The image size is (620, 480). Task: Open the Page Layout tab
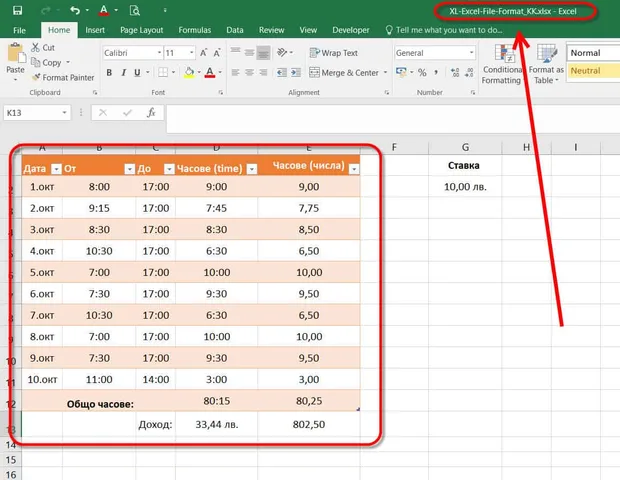coord(142,30)
